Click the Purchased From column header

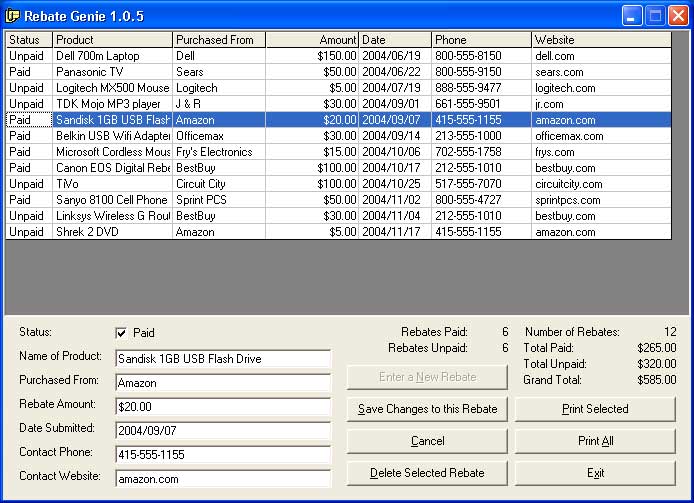tap(219, 40)
